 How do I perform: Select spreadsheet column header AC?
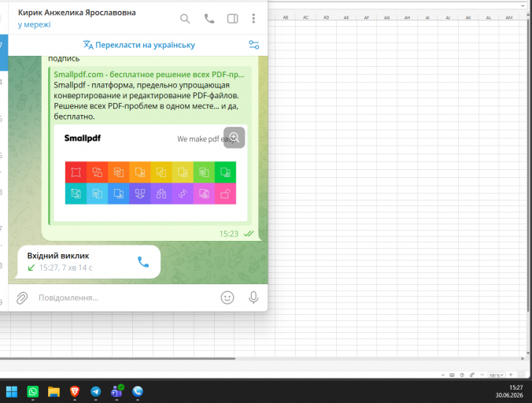click(x=305, y=17)
